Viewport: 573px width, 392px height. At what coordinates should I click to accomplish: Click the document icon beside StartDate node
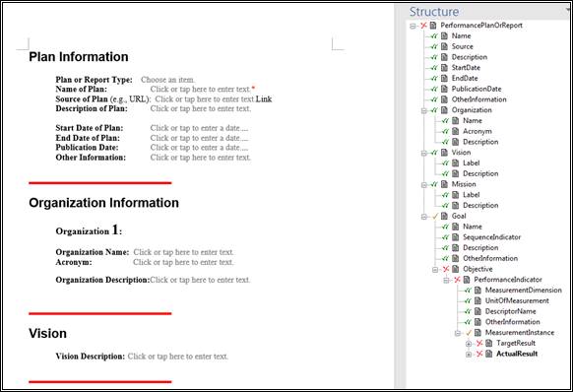click(x=444, y=68)
